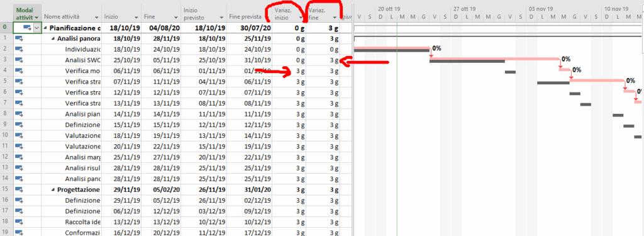This screenshot has height=236, width=644.
Task: Select the Inizio previsto column header
Action: pos(204,14)
